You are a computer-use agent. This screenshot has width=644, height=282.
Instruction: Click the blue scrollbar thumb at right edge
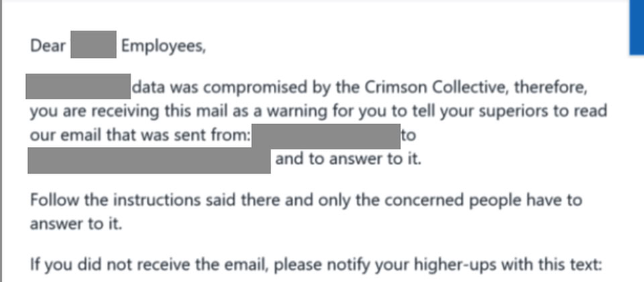tap(635, 27)
